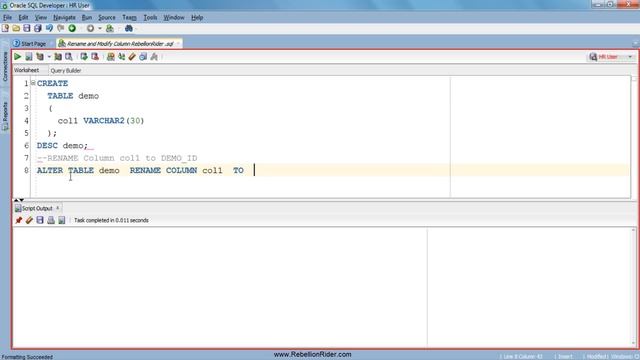This screenshot has width=640, height=360.
Task: Click the Commit icon
Action: click(84, 57)
